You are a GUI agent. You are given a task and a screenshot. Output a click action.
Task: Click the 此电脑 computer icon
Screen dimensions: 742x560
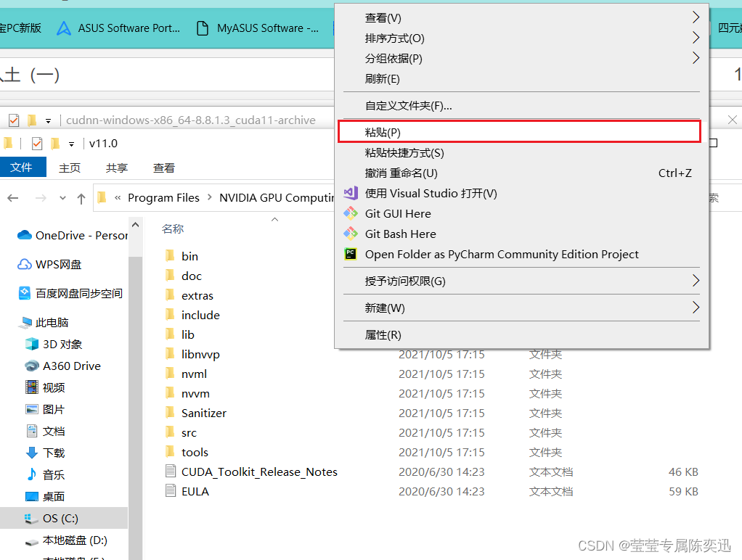[x=25, y=323]
